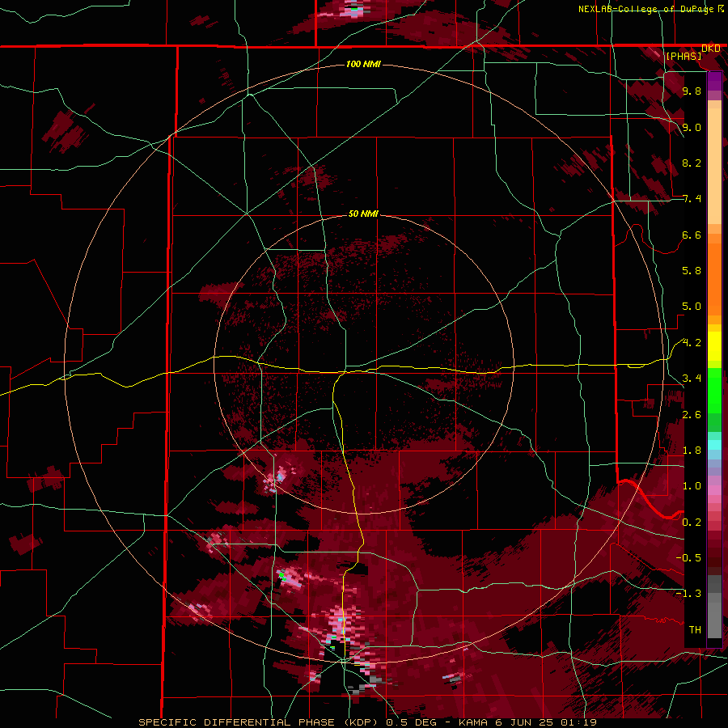Select the 5.0 scale value
The image size is (728, 728).
(x=692, y=307)
